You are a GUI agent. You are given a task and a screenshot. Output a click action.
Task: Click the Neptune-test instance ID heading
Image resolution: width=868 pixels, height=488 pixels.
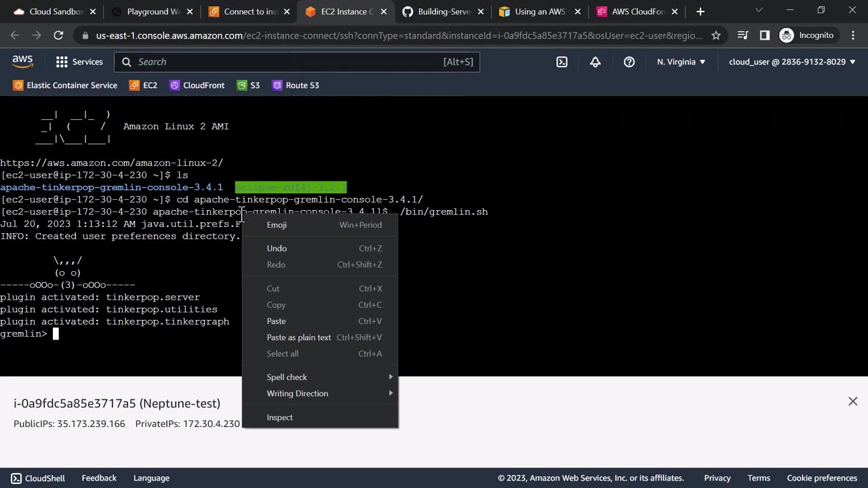[x=117, y=403]
